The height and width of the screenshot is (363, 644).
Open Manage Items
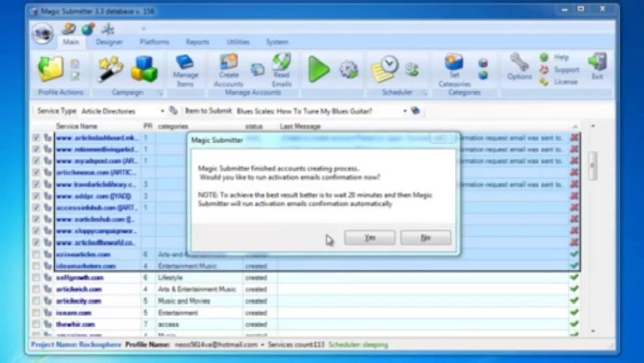tap(185, 72)
